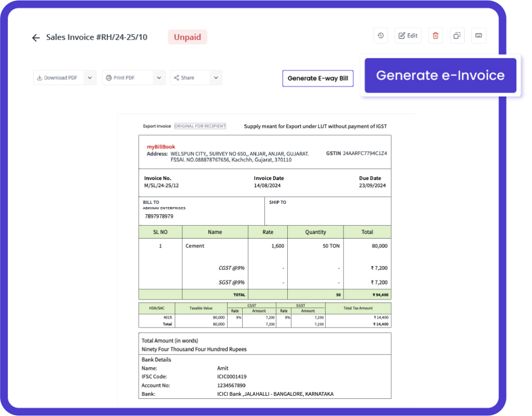Click the Generate e-Invoice button
The image size is (532, 416).
[441, 75]
